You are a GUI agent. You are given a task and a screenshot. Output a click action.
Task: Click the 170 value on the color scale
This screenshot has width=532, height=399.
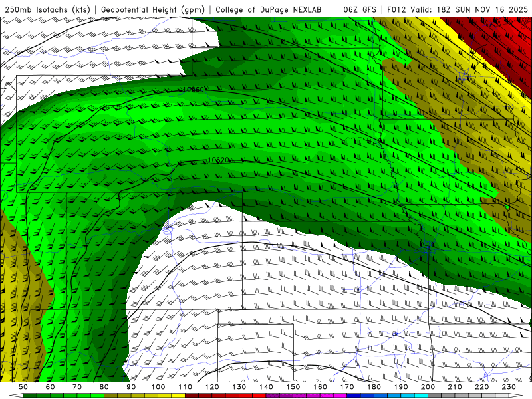pos(346,387)
